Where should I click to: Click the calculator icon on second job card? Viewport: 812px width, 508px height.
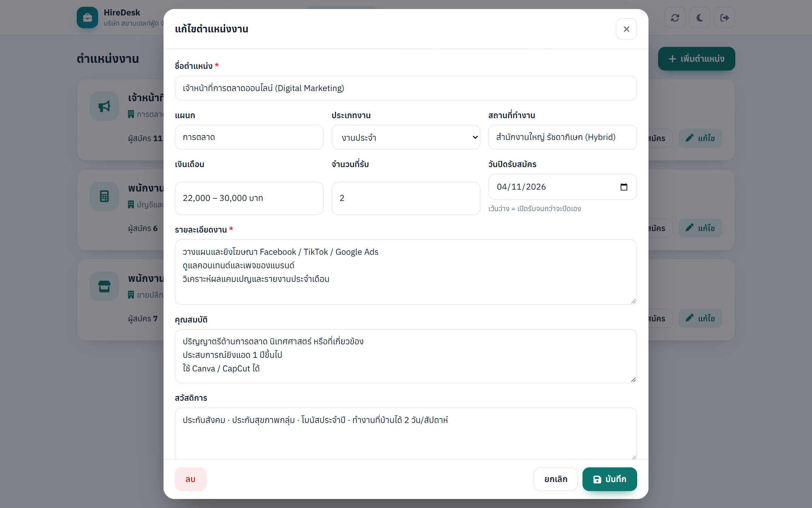pyautogui.click(x=105, y=196)
